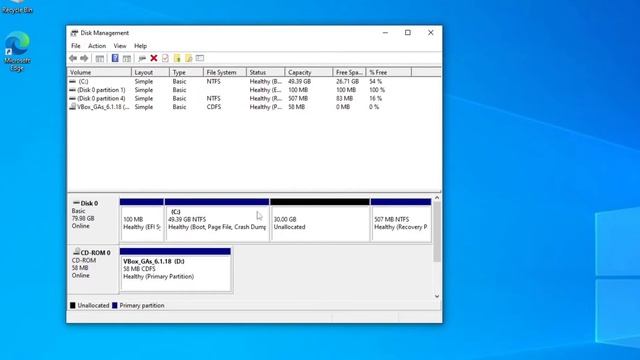Open the Help menu

(x=140, y=46)
